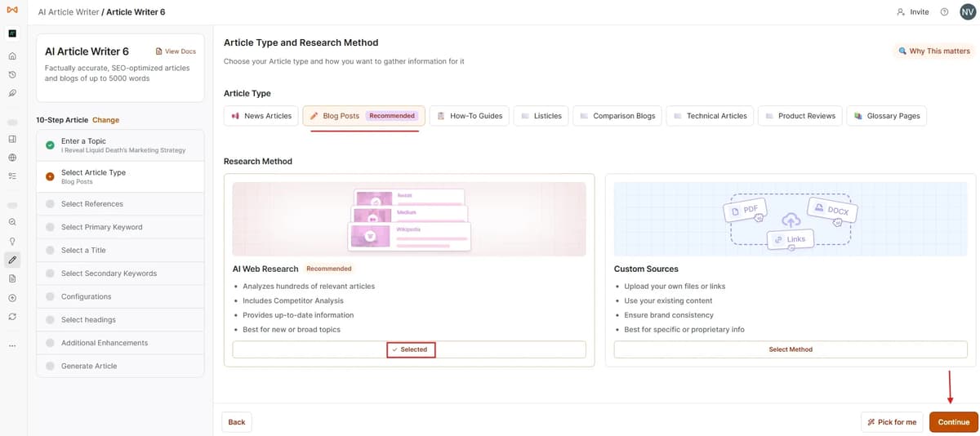Go to the Select References step

[120, 204]
